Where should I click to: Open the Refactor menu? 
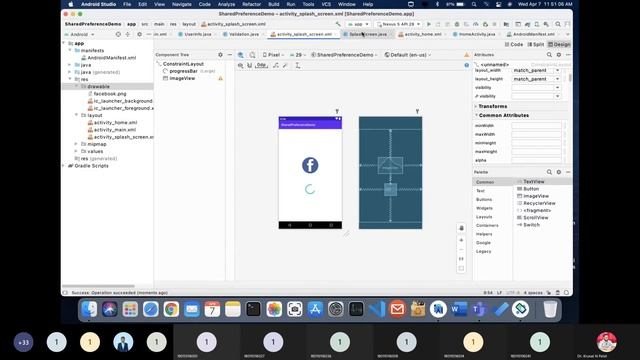pyautogui.click(x=251, y=4)
